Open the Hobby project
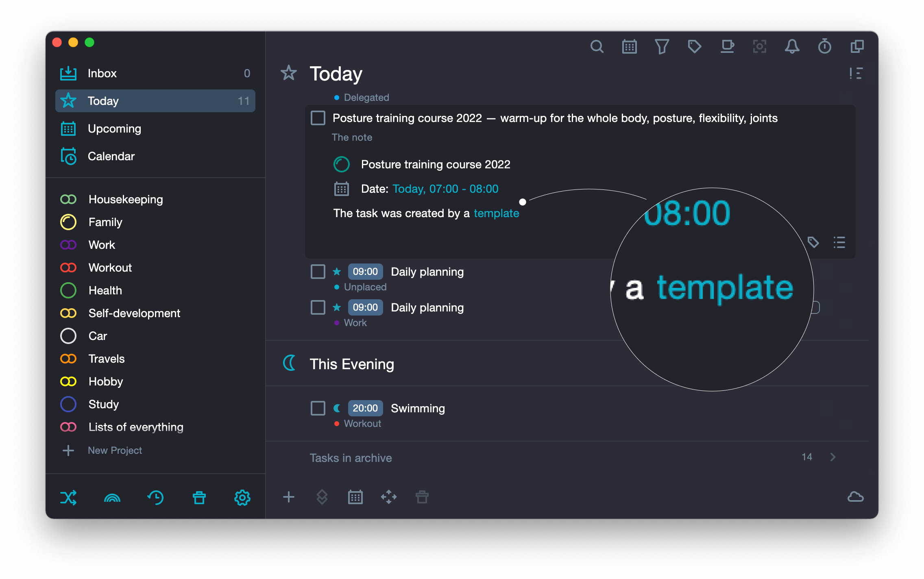The width and height of the screenshot is (924, 579). coord(155,381)
